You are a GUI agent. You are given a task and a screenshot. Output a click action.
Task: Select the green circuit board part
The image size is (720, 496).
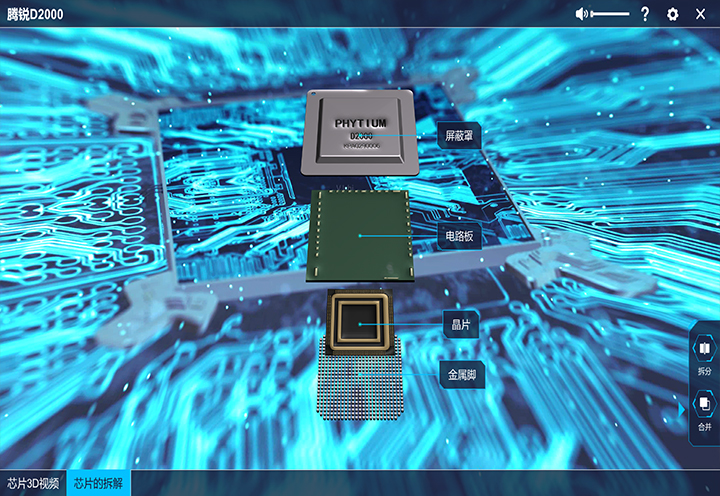click(361, 236)
